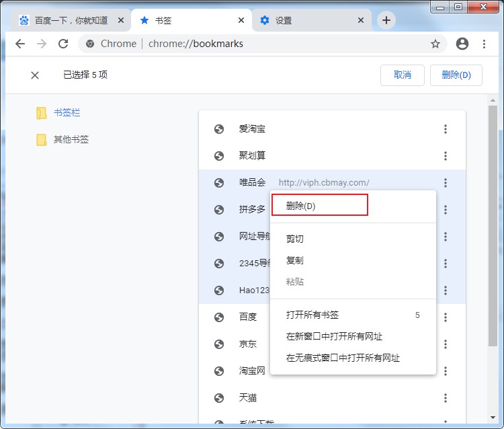Clear selection with the X icon
504x429 pixels.
coord(35,75)
